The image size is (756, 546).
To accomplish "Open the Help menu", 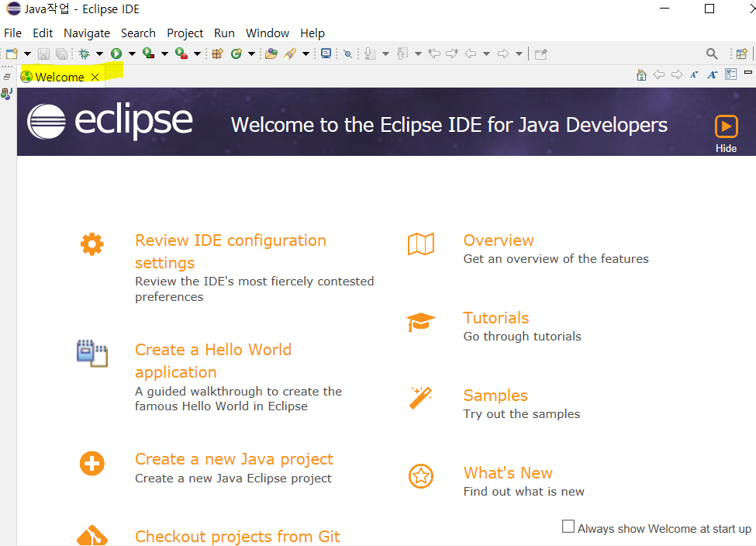I will pyautogui.click(x=312, y=33).
